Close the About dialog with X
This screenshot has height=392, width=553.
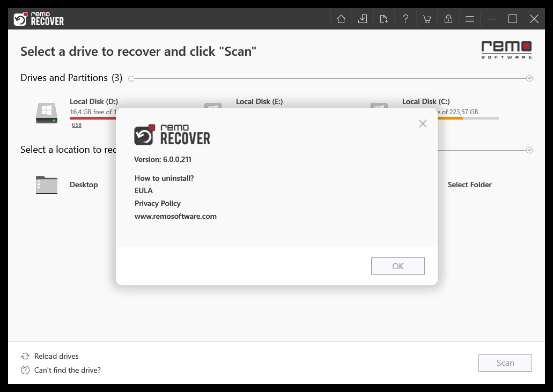point(423,124)
